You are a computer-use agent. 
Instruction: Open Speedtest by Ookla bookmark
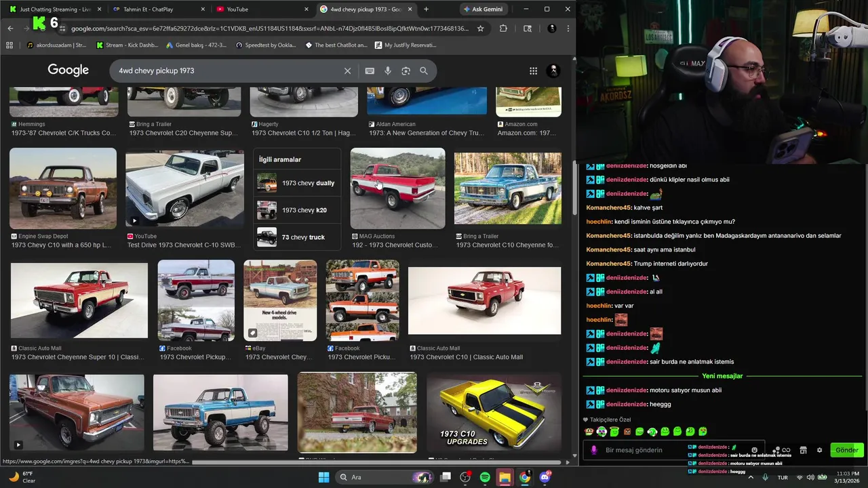[266, 45]
